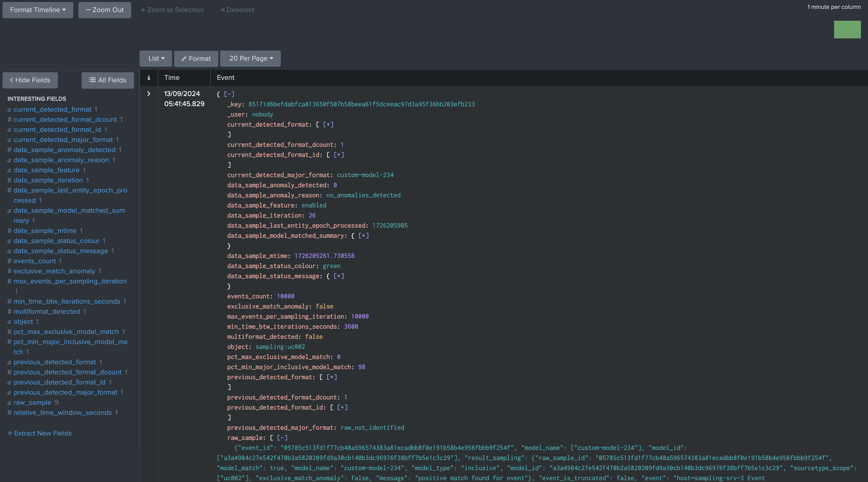This screenshot has width=868, height=482.
Task: Open All Fields list
Action: pyautogui.click(x=107, y=80)
